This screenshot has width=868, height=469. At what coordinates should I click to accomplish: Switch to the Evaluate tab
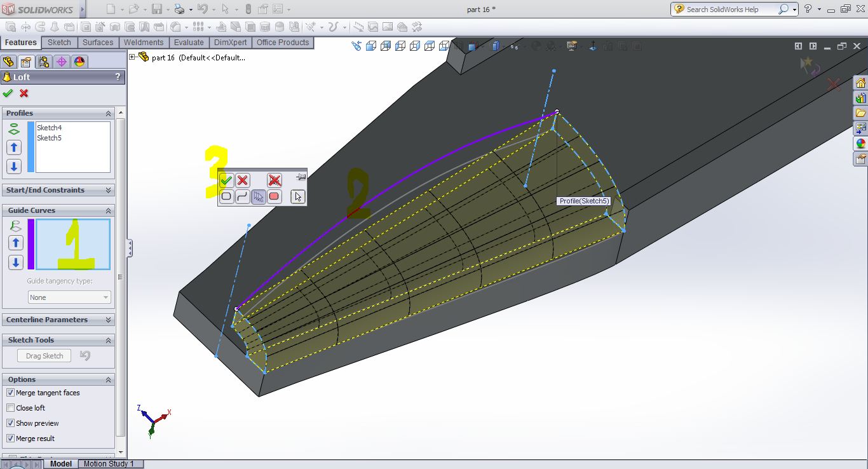pyautogui.click(x=189, y=43)
